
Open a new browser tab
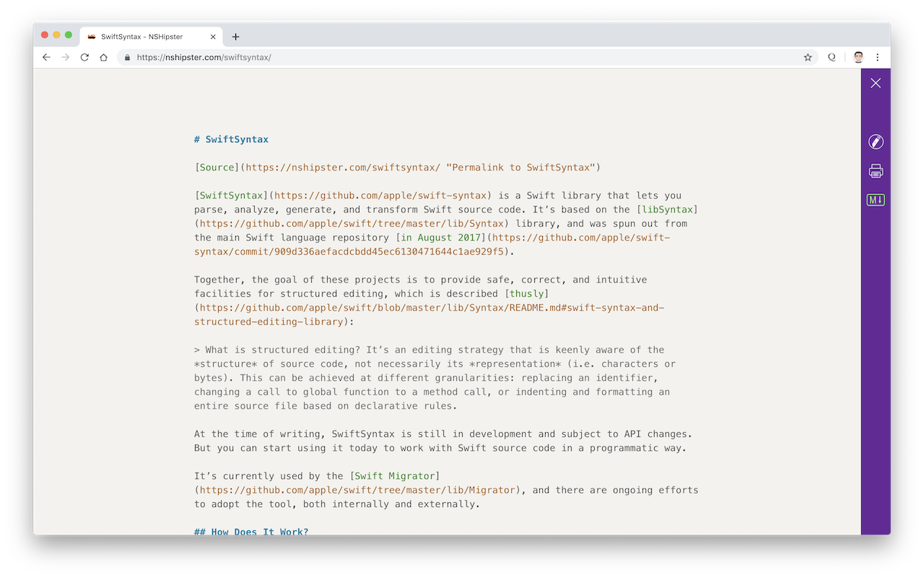(236, 36)
